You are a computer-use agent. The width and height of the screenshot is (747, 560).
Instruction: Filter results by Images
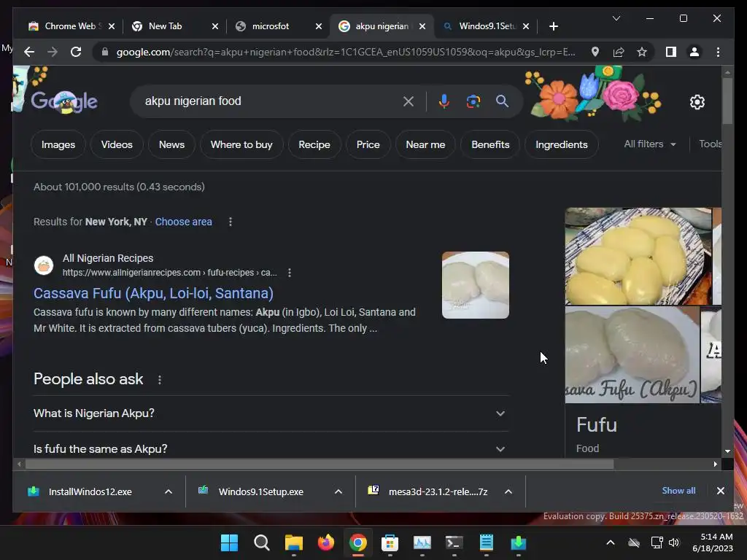[58, 145]
